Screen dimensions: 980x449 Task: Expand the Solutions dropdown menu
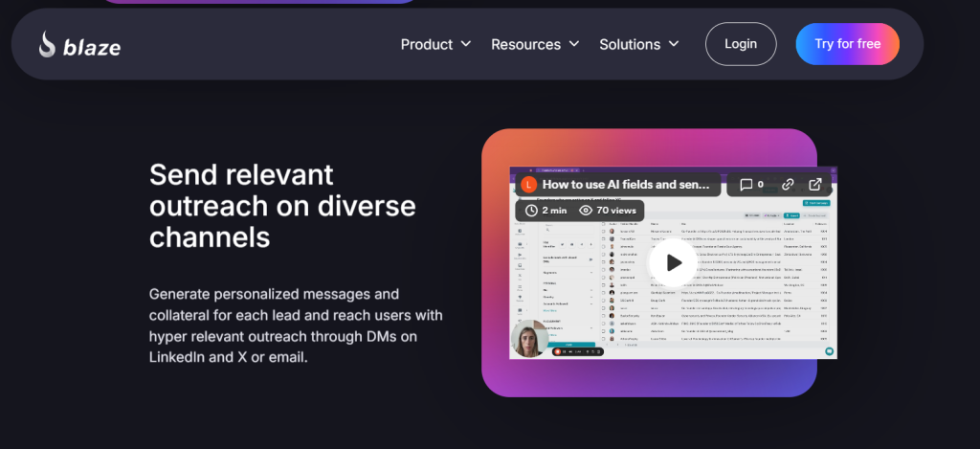pyautogui.click(x=630, y=44)
